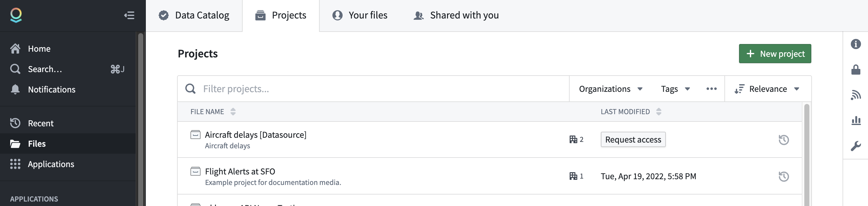
Task: Open the wrench settings icon
Action: (856, 146)
